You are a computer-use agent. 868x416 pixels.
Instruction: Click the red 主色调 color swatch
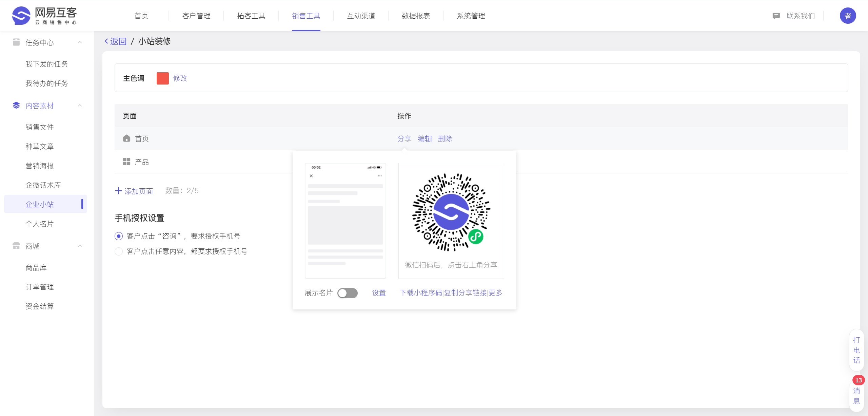163,78
